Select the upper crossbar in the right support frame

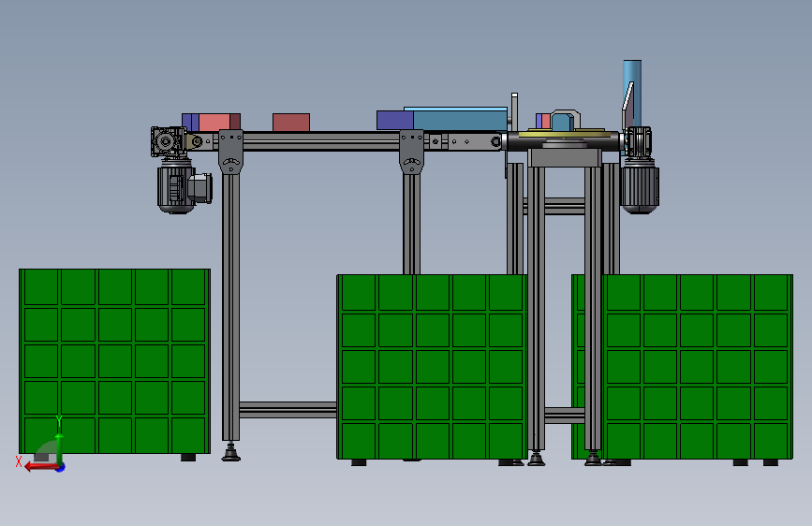(554, 206)
